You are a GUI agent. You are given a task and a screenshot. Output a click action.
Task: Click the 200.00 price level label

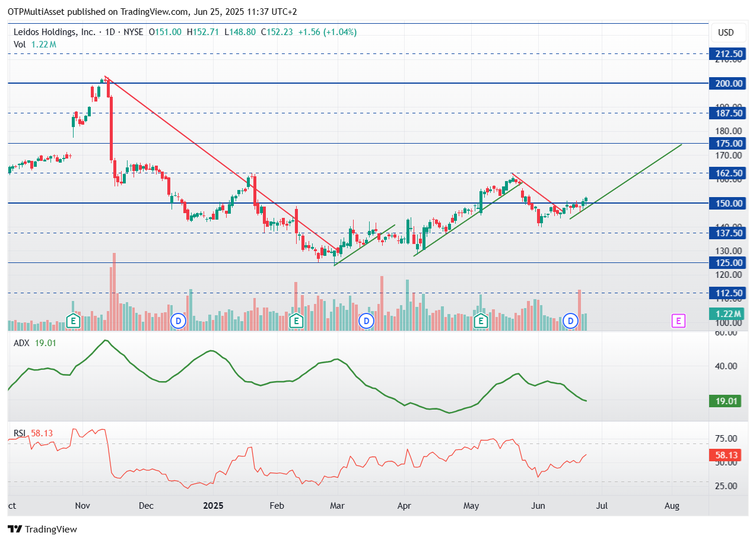(x=727, y=83)
